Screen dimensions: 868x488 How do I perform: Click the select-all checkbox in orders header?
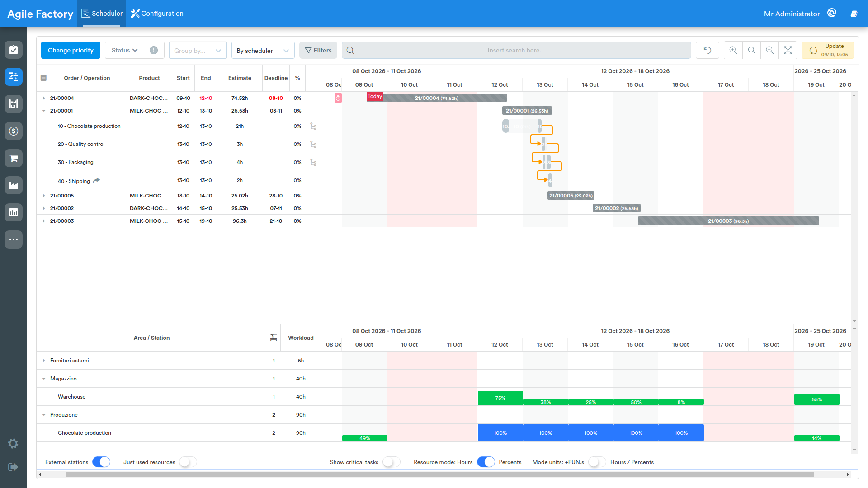43,78
